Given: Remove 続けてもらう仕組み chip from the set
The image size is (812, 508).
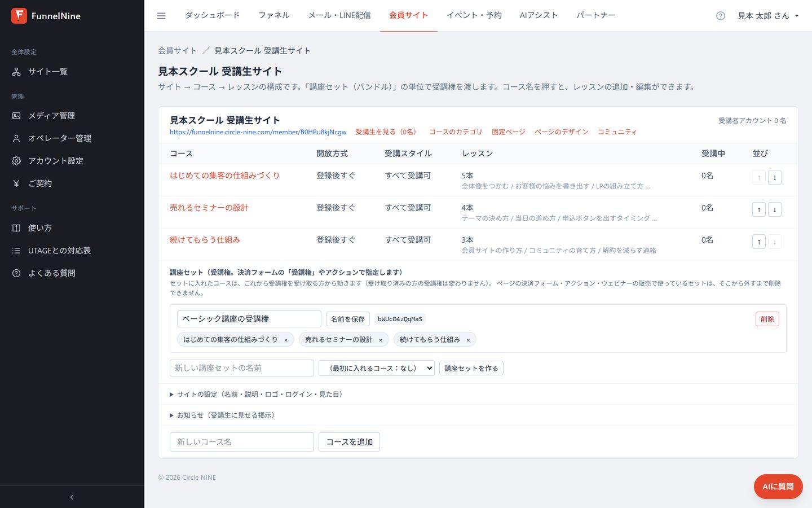Looking at the screenshot, I should tap(468, 340).
